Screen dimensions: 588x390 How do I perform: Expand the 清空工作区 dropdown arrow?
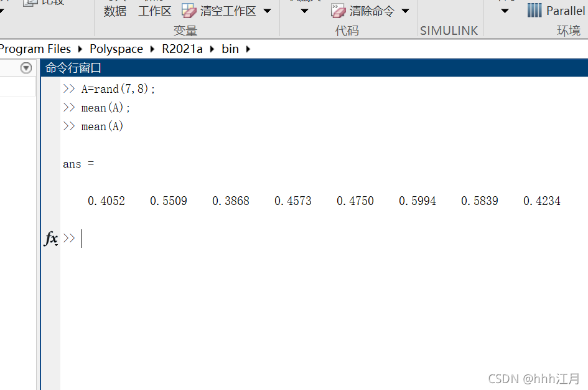pos(268,11)
